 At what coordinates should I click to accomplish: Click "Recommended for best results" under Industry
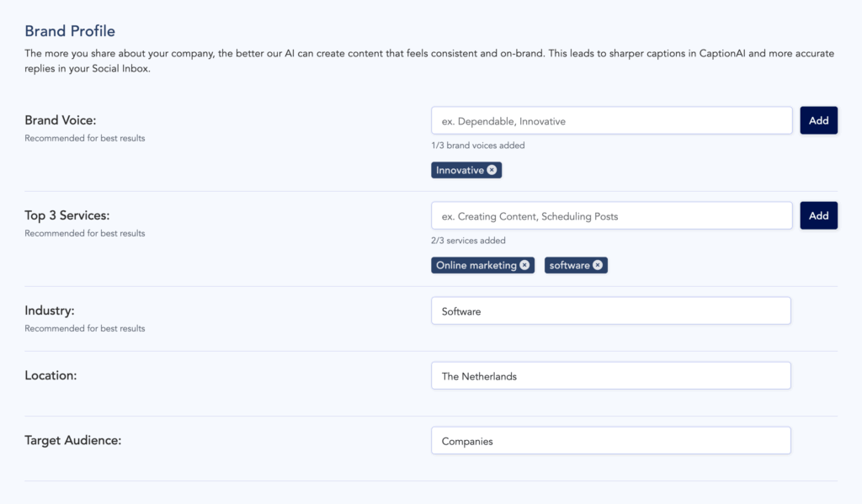pos(84,328)
